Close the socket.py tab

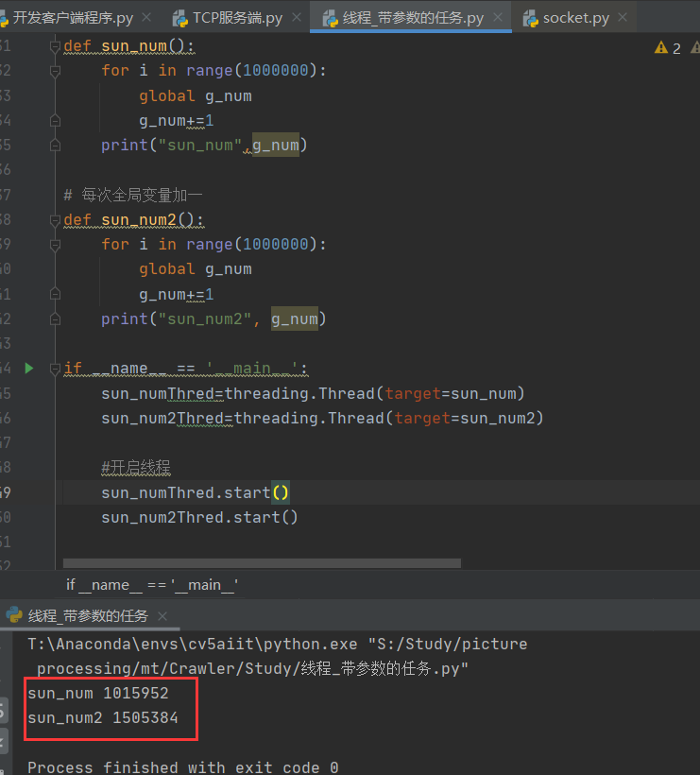point(623,18)
